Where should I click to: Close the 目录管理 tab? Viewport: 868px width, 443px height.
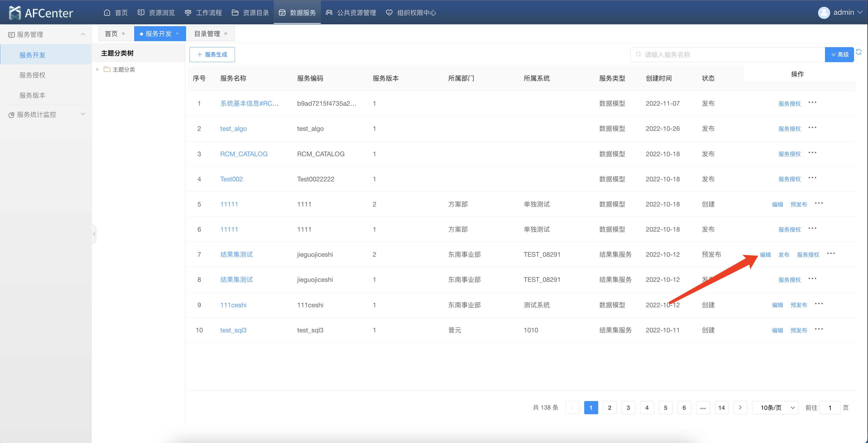(226, 33)
